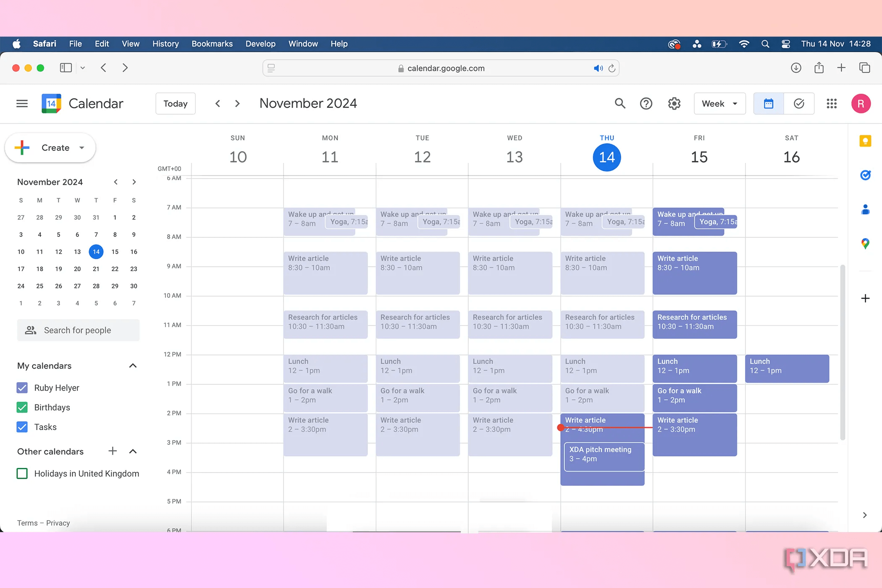This screenshot has width=882, height=588.
Task: Toggle the Birthdays calendar checkbox
Action: (22, 407)
